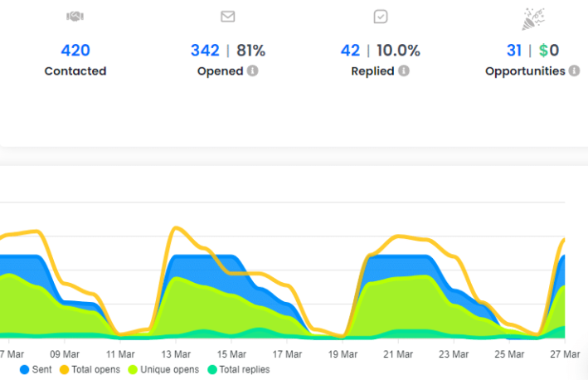Open the info icon beside Opportunities
The image size is (588, 380).
coord(573,71)
